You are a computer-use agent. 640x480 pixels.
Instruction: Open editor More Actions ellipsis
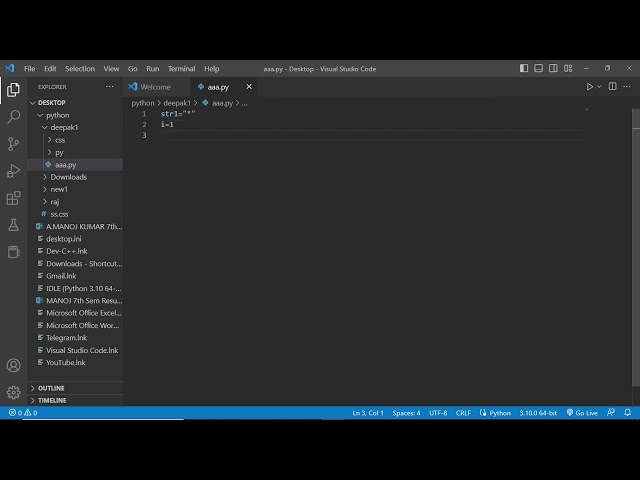pos(627,87)
